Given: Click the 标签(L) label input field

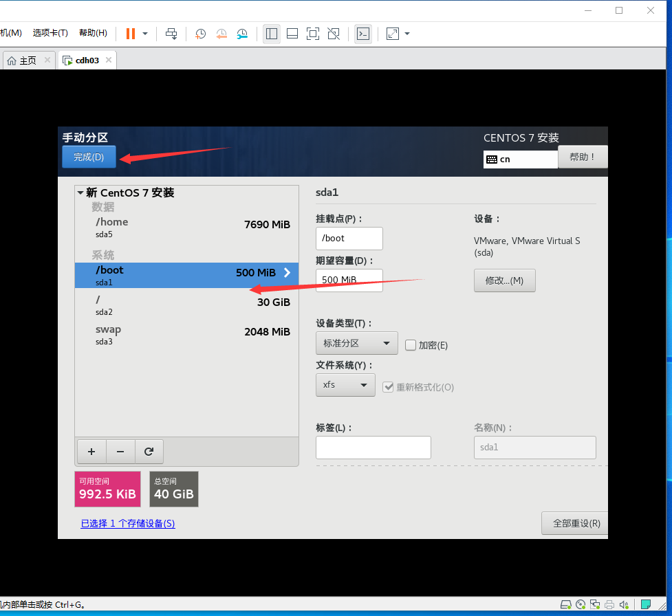Looking at the screenshot, I should tap(373, 448).
